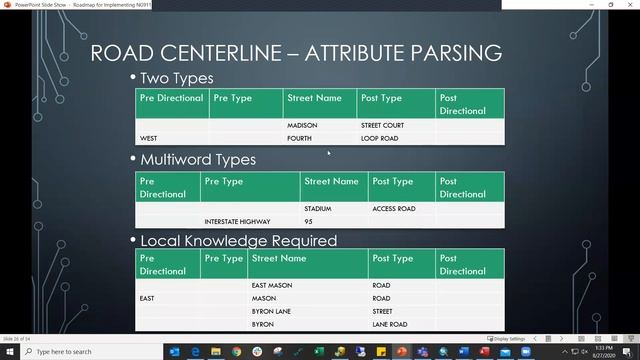Click the slide title ROAD CENTERLINE – ATTRIBUTE PARSING

click(x=296, y=53)
